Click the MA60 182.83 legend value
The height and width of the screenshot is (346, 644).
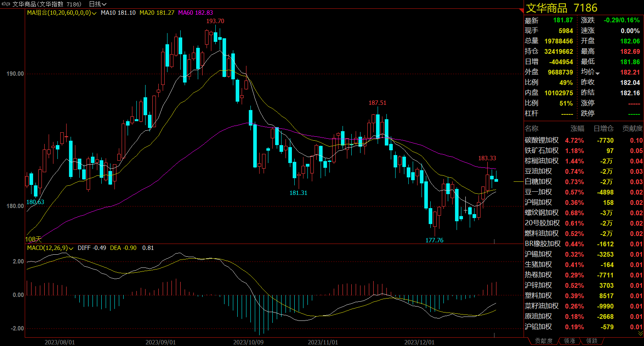pyautogui.click(x=195, y=13)
